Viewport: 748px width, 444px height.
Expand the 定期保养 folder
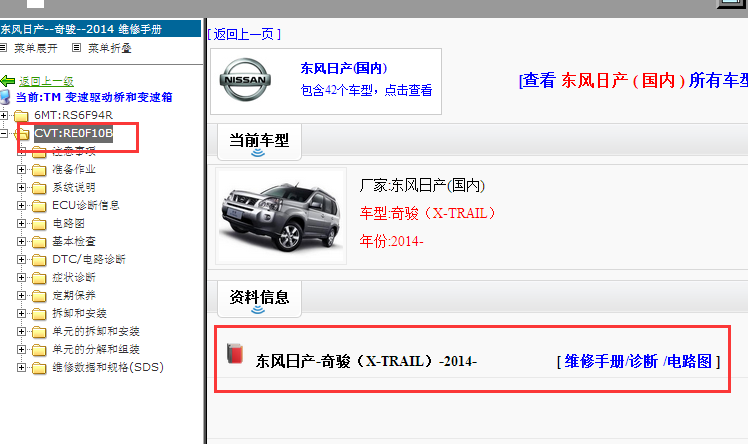point(21,295)
